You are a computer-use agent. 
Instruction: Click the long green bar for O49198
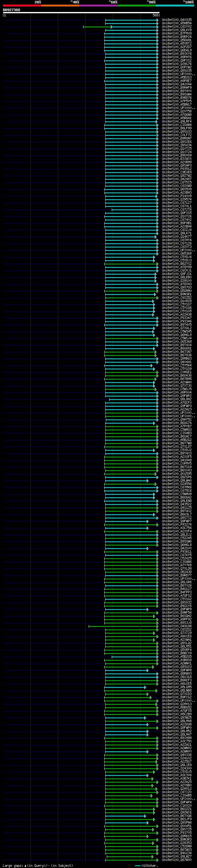click(123, 626)
